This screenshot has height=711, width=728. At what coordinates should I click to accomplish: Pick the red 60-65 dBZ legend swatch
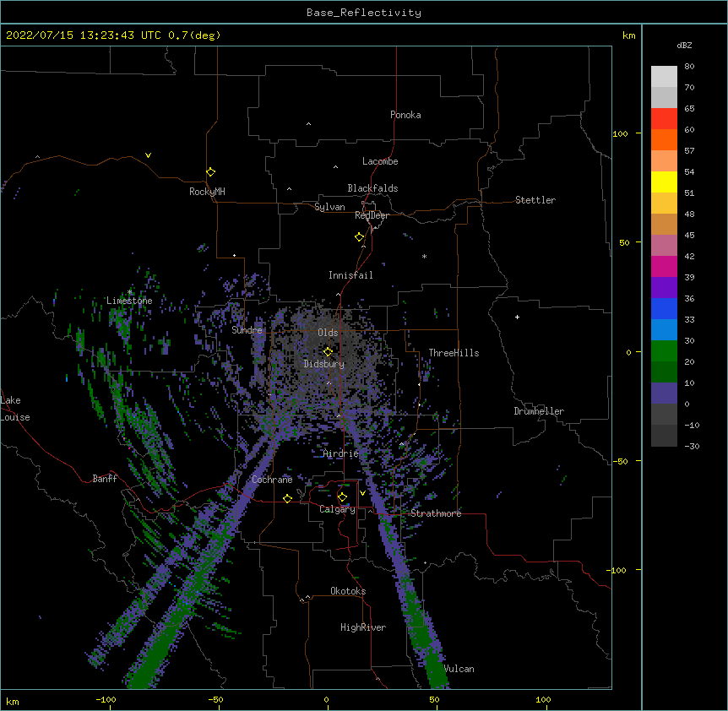pos(664,118)
